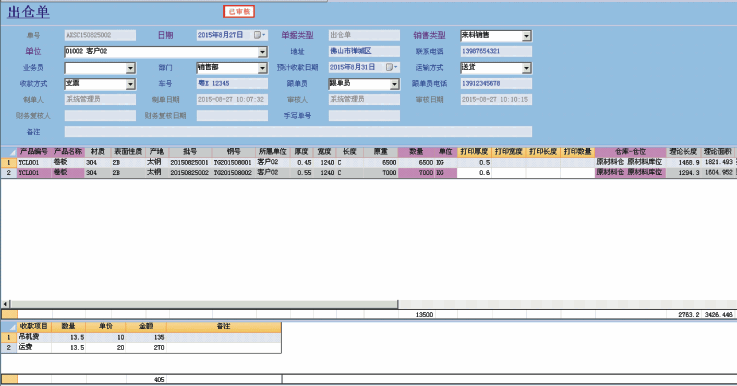Click the total quantity cell 13500

coord(416,315)
